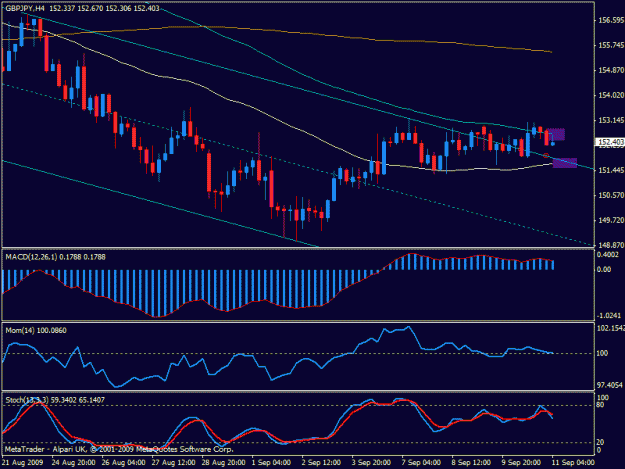Click the 28 Aug 20:00 time label

click(x=223, y=463)
